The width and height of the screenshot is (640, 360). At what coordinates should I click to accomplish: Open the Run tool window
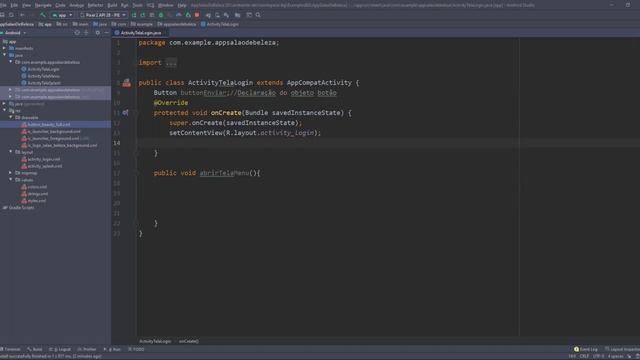click(112, 349)
